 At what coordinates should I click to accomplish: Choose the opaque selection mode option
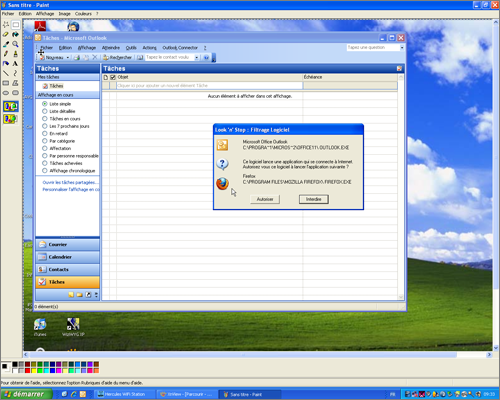click(x=11, y=107)
